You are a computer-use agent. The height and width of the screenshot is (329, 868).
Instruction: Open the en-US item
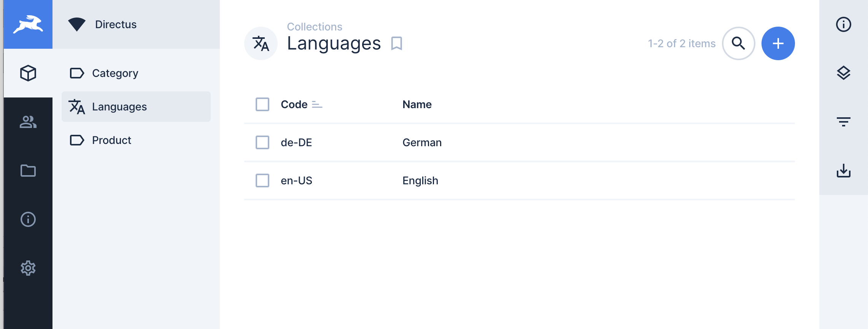click(296, 180)
